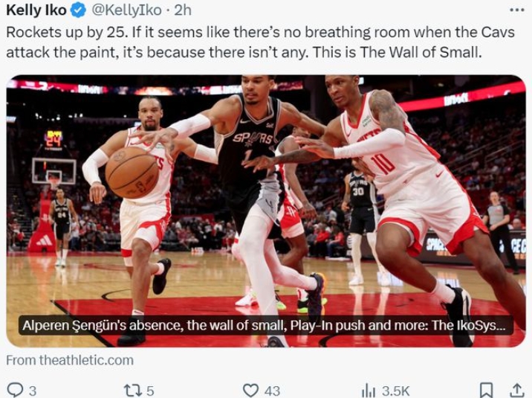
Task: Click the reply count of 3
Action: coord(33,389)
